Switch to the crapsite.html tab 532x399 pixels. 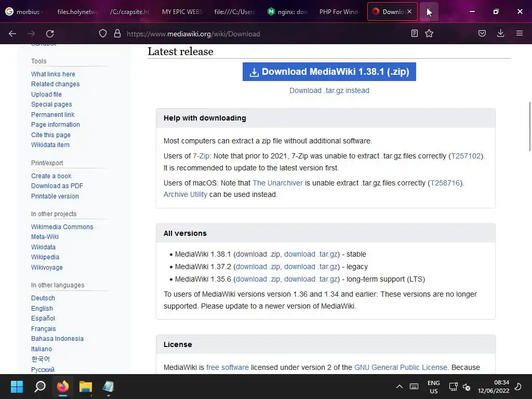tap(129, 11)
